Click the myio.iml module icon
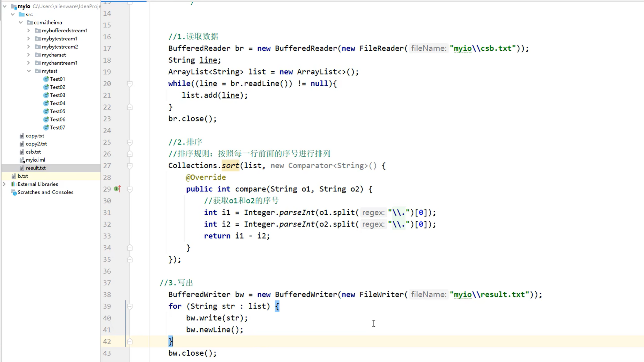Screen dimensions: 644x362 click(x=21, y=160)
